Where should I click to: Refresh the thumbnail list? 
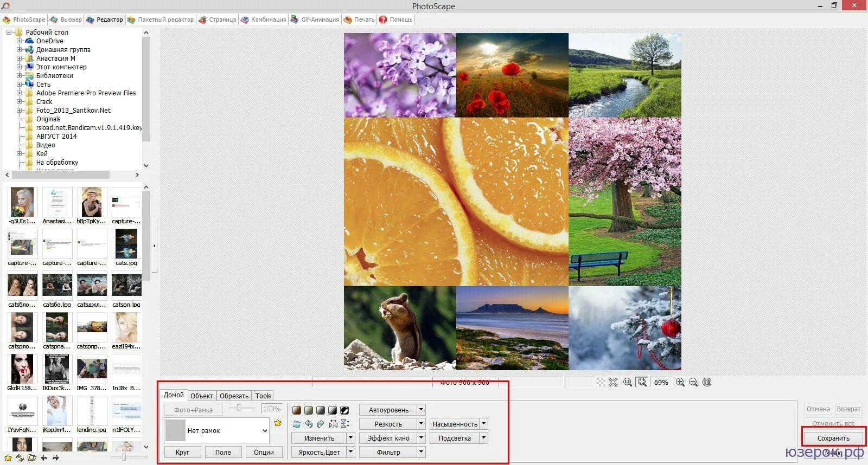click(20, 458)
